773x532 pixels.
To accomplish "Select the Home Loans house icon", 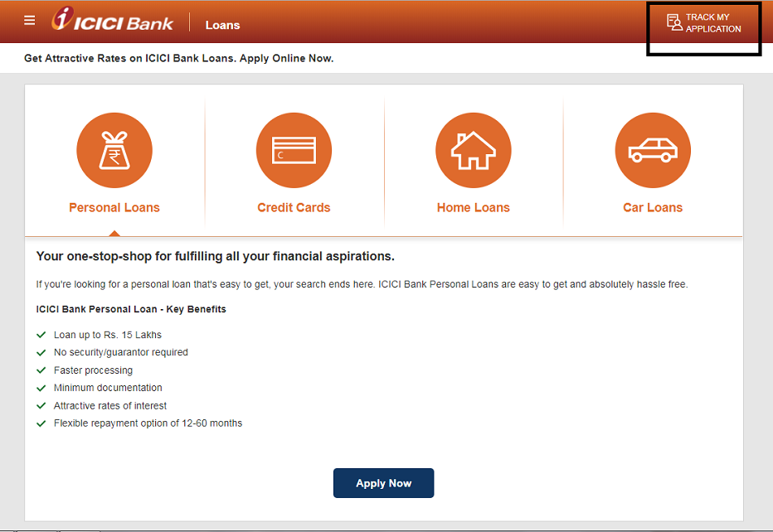I will pos(474,150).
